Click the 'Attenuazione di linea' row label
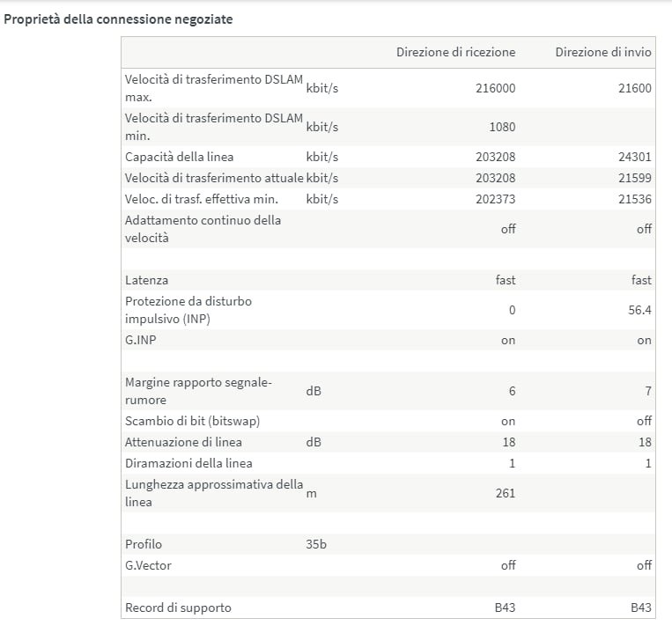 click(183, 442)
